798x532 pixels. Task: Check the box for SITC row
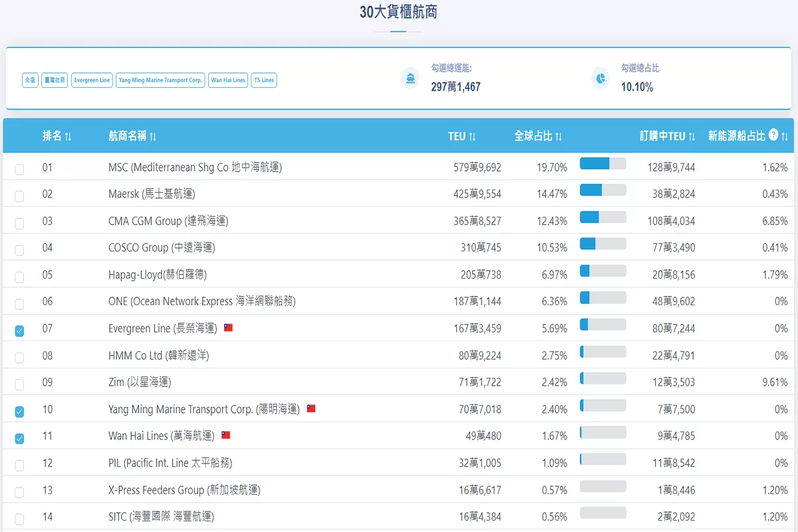point(19,519)
